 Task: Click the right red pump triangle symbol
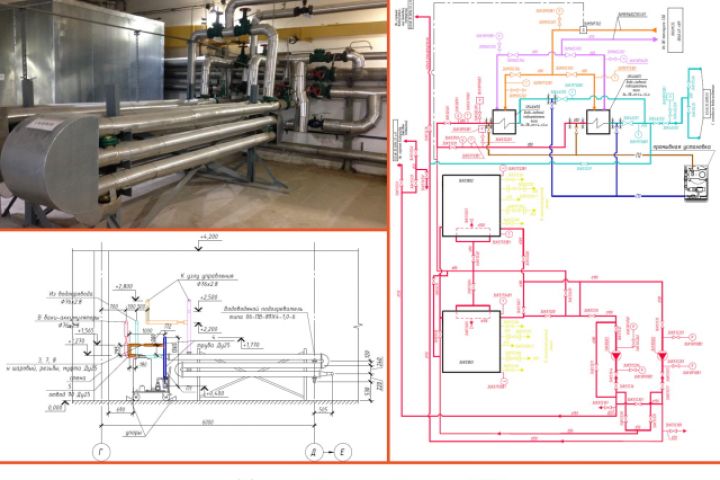pos(662,357)
